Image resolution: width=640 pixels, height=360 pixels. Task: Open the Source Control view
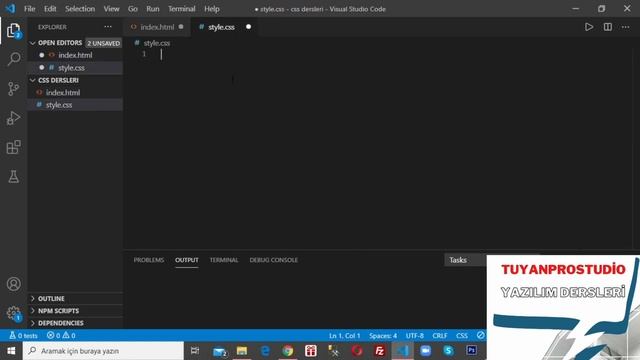coord(13,89)
